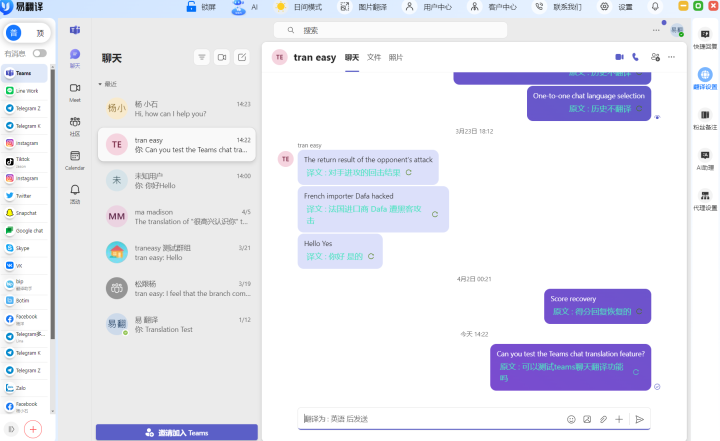Open the user center
This screenshot has width=720, height=441.
click(428, 7)
